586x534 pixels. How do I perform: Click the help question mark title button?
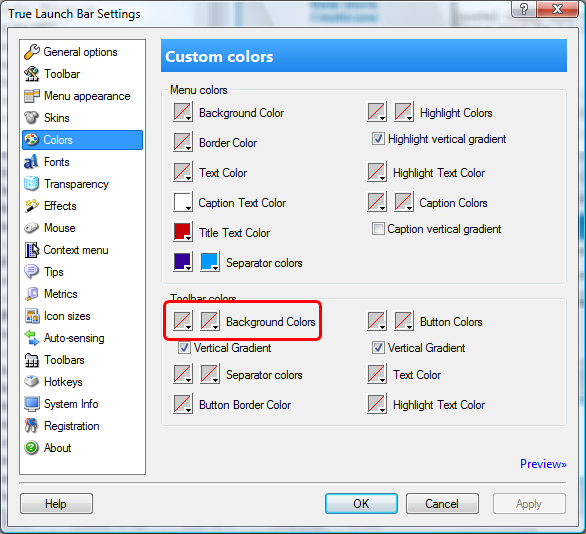click(524, 9)
